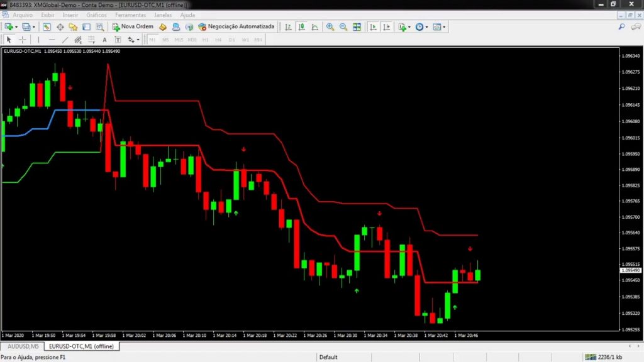Select the horizontal line drawing tool
The height and width of the screenshot is (362, 644).
pyautogui.click(x=52, y=40)
